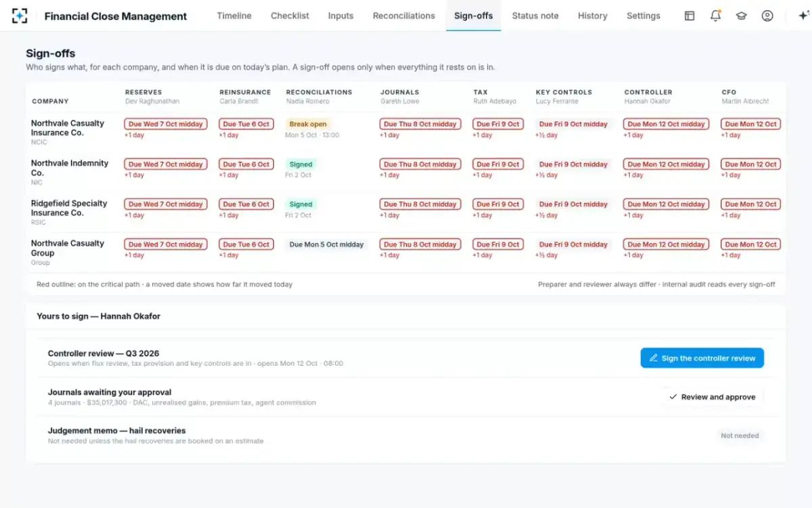Viewport: 812px width, 508px height.
Task: Switch to the Timeline tab
Action: pyautogui.click(x=234, y=16)
